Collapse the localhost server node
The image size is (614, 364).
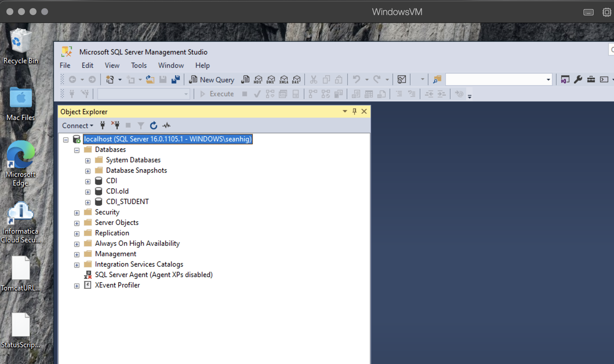coord(66,140)
